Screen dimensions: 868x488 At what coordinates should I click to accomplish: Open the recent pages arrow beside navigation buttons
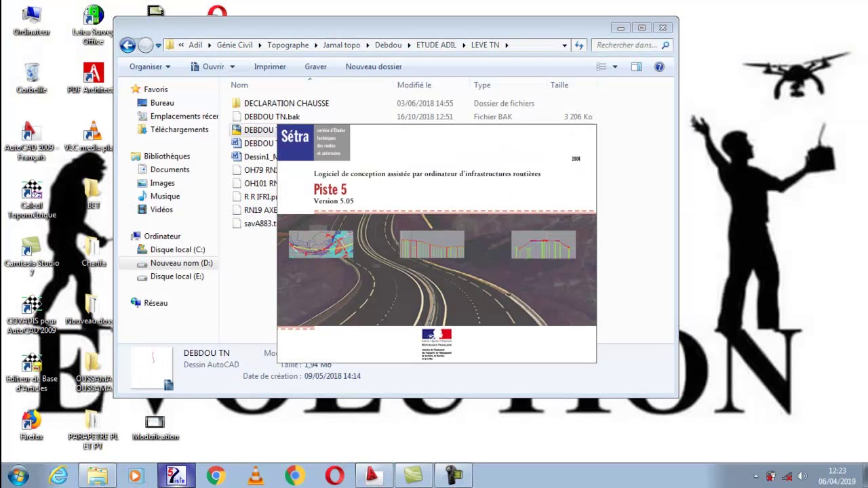(x=158, y=45)
